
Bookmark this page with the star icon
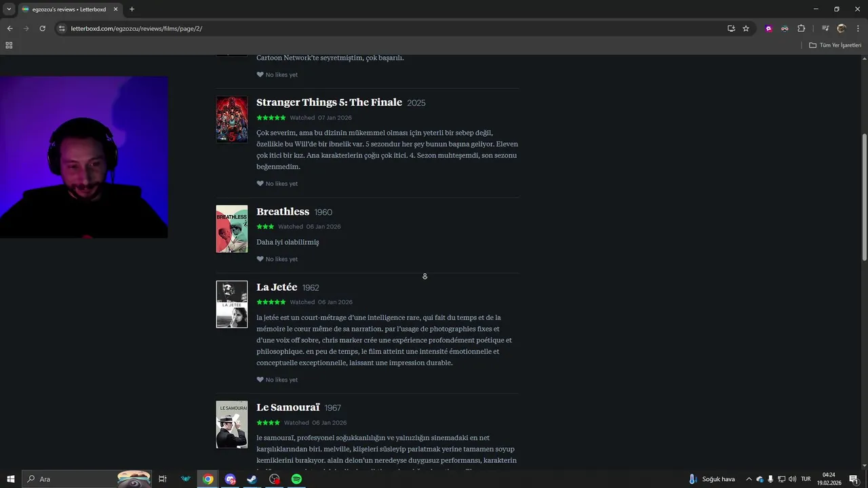[x=746, y=28]
